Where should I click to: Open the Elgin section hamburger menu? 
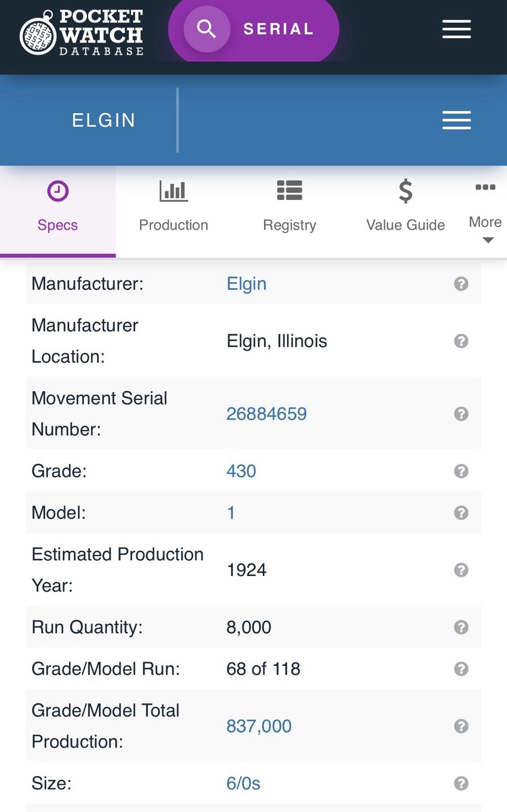[x=456, y=120]
